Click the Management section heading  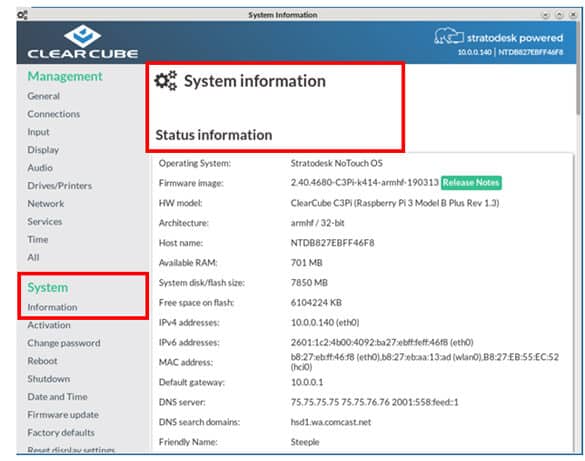65,76
